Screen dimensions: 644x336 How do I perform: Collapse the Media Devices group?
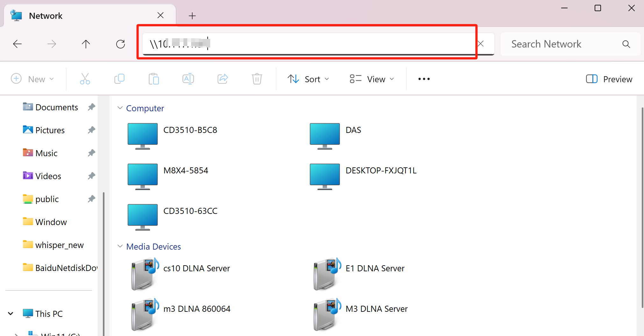(x=120, y=246)
